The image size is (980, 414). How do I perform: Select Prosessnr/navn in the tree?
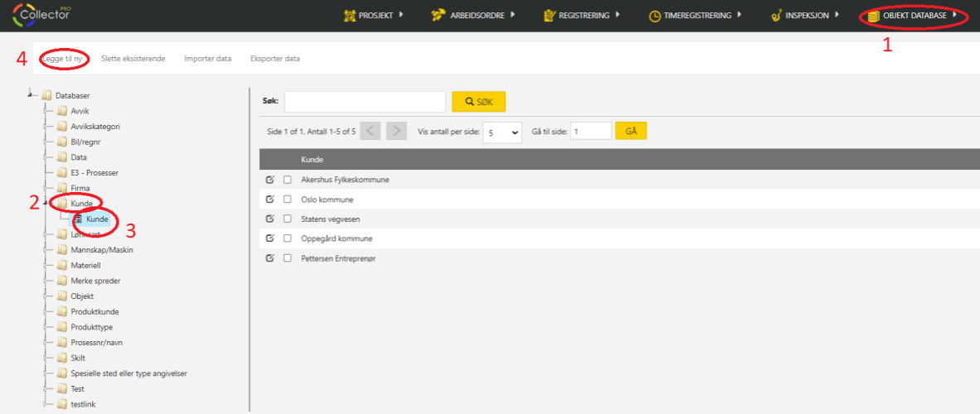point(97,342)
